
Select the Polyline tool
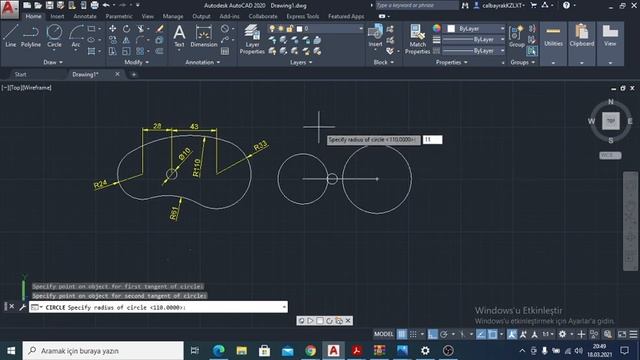coord(31,36)
